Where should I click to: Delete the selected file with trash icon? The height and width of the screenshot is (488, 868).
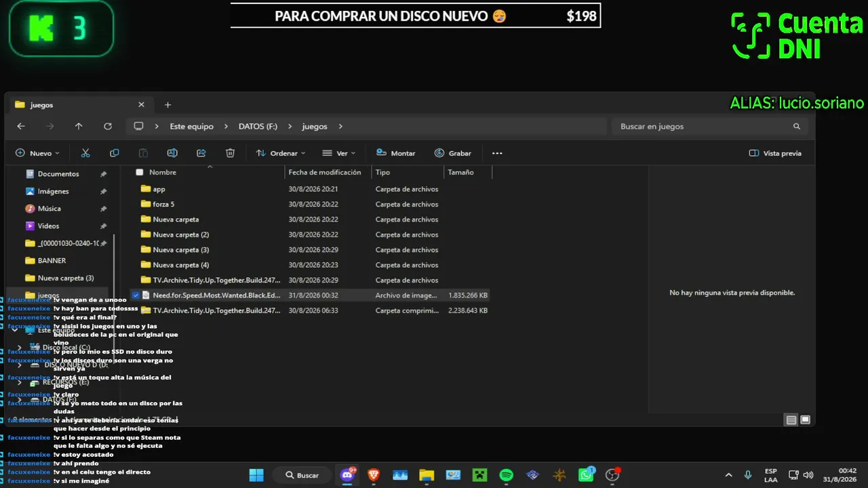(x=230, y=153)
